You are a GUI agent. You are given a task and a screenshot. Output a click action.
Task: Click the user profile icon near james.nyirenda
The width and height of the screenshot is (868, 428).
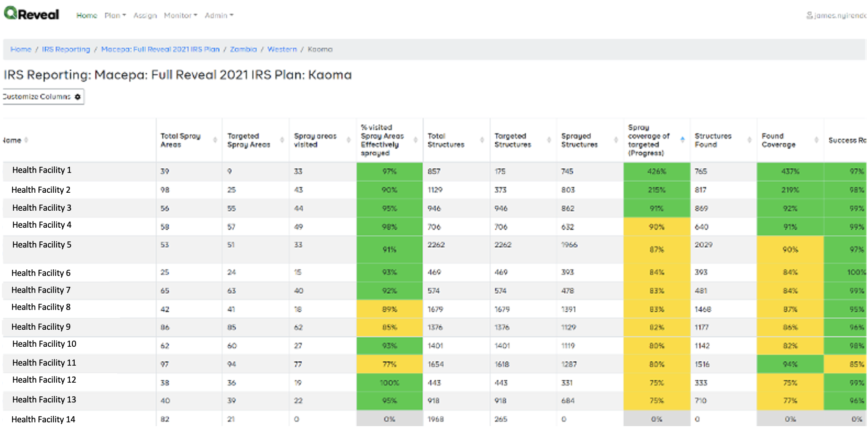click(x=809, y=16)
